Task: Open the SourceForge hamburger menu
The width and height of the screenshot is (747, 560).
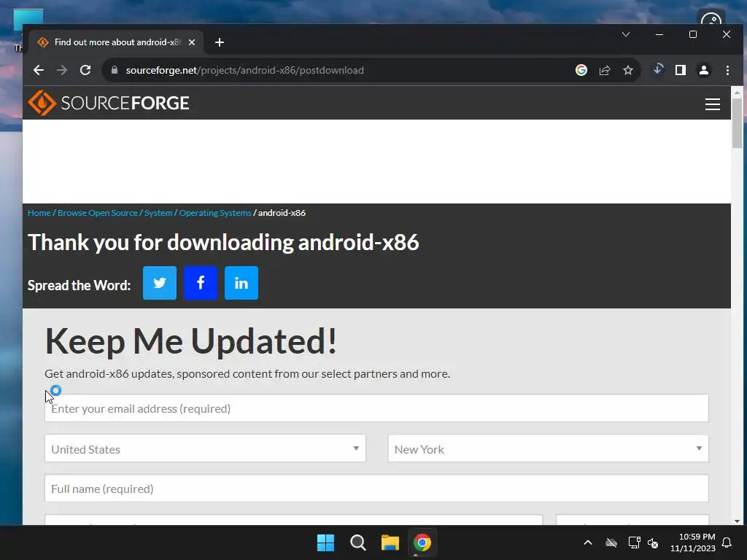Action: tap(712, 104)
